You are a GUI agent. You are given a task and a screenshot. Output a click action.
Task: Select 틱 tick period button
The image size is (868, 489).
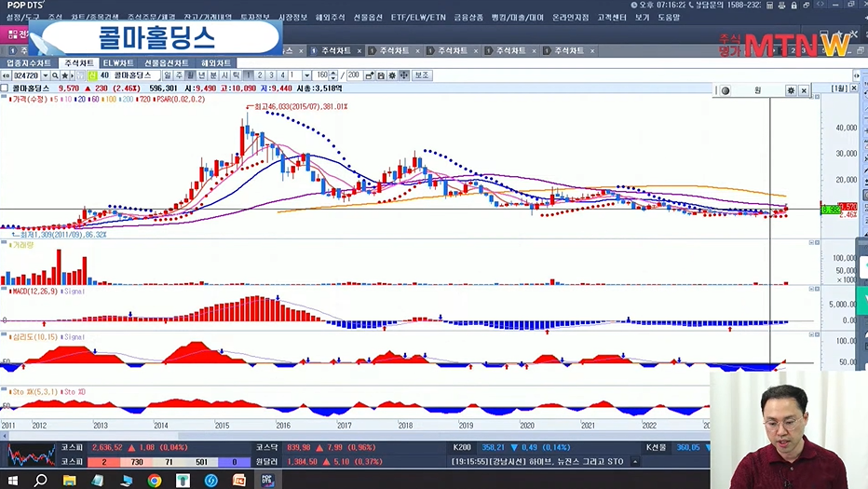236,75
